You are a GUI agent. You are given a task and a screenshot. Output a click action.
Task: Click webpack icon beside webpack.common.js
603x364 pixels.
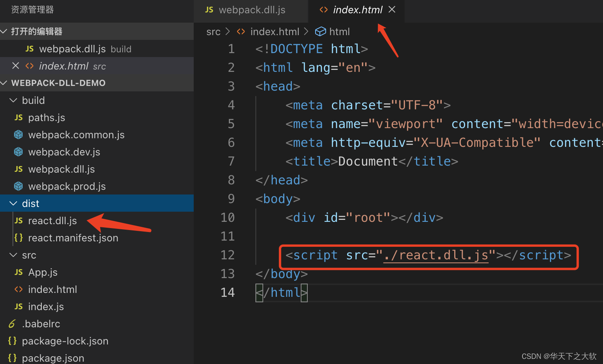click(x=18, y=135)
